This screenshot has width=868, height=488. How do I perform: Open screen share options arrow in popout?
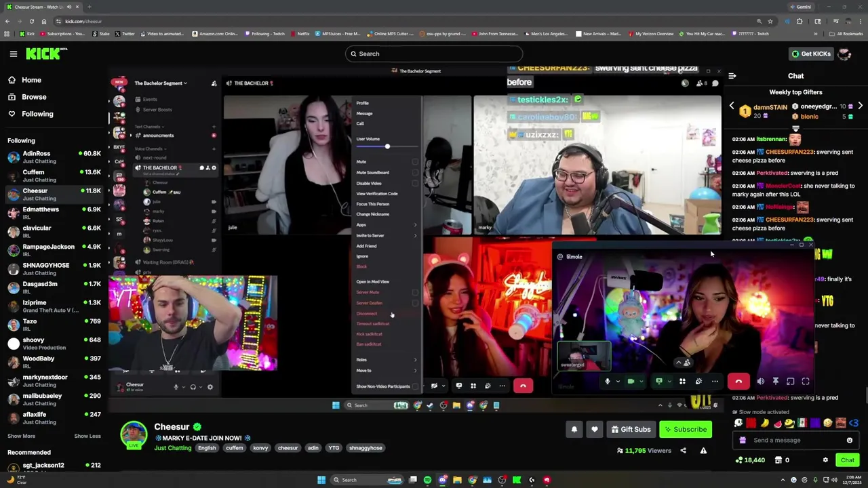point(669,382)
